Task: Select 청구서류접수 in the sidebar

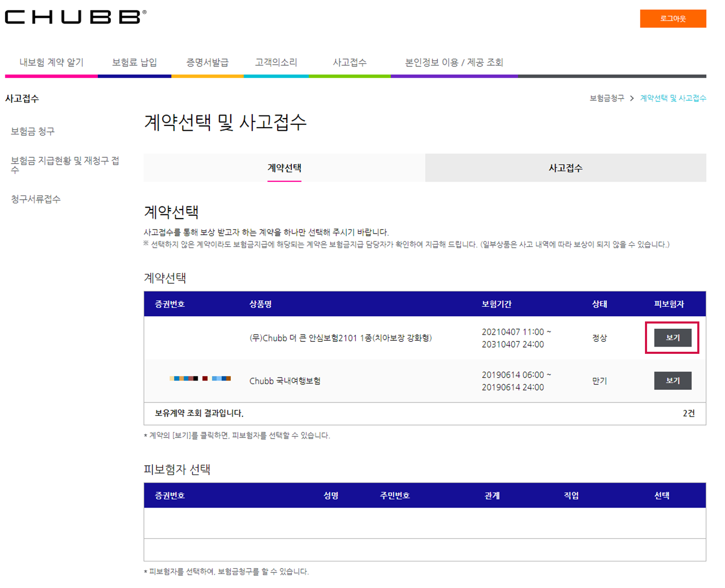Action: tap(36, 199)
